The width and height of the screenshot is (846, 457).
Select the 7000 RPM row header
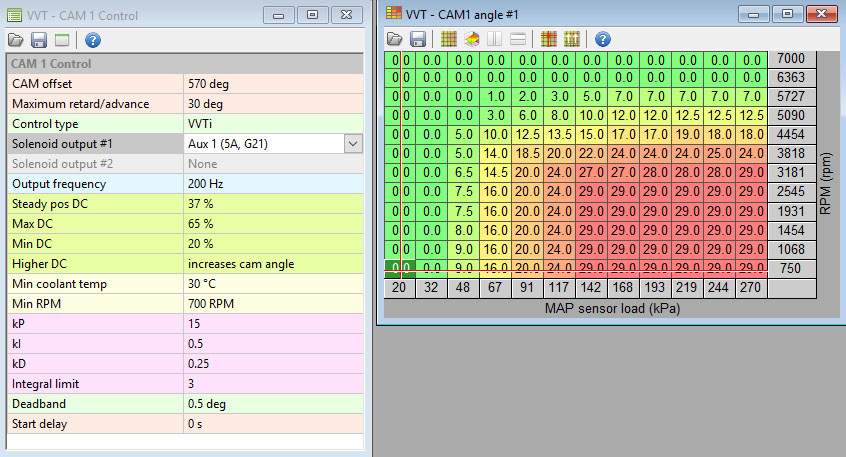pyautogui.click(x=789, y=60)
